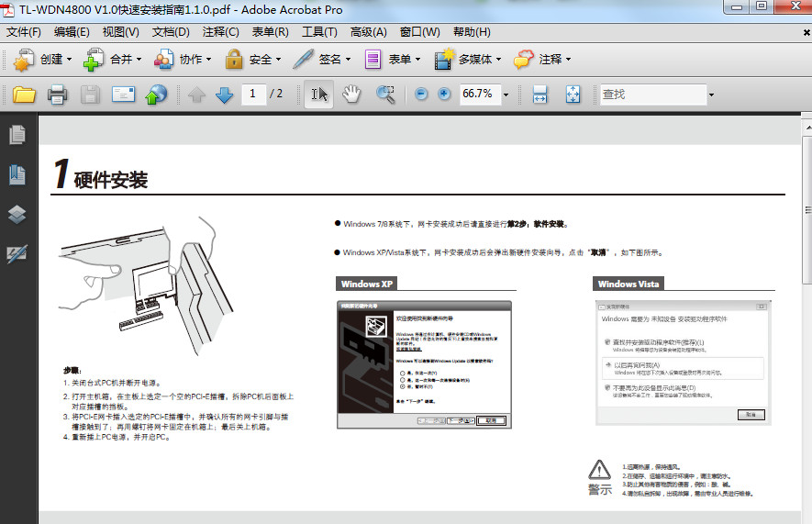The image size is (812, 524).
Task: Click the 66.7% zoom value field
Action: click(x=480, y=95)
